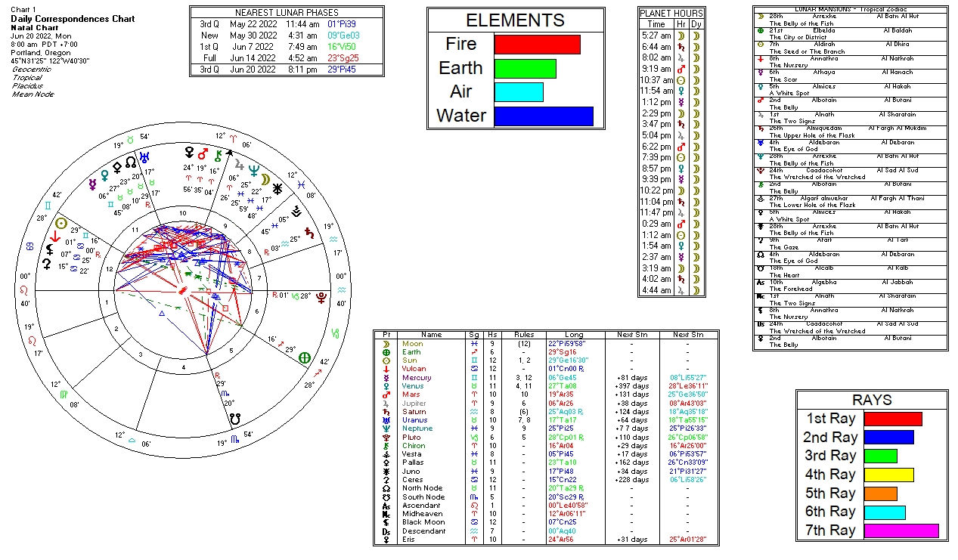The image size is (958, 560).
Task: Click the yellow 4th Ray bar
Action: click(x=888, y=475)
